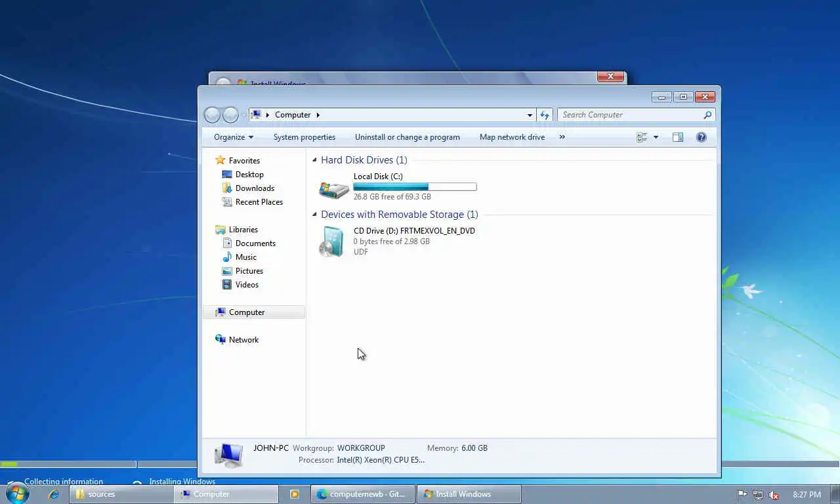
Task: Focus the Search Computer field
Action: pyautogui.click(x=630, y=115)
